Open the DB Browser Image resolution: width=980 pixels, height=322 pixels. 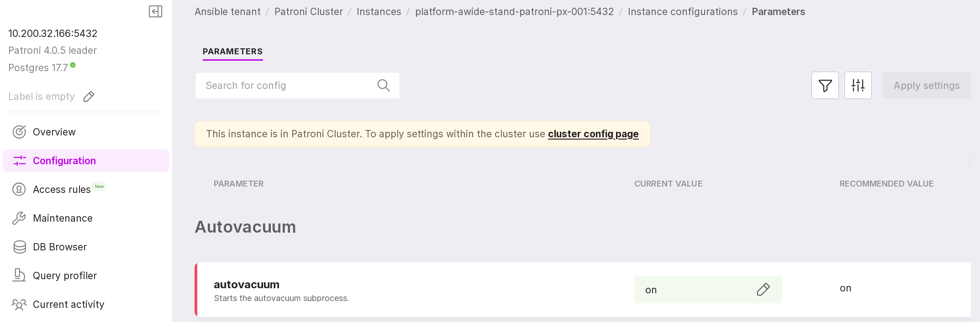pos(59,247)
